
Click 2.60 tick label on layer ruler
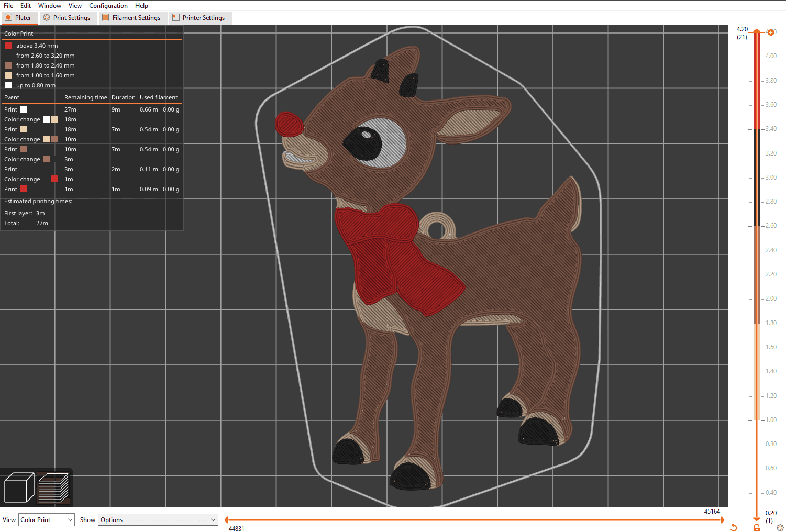point(771,226)
